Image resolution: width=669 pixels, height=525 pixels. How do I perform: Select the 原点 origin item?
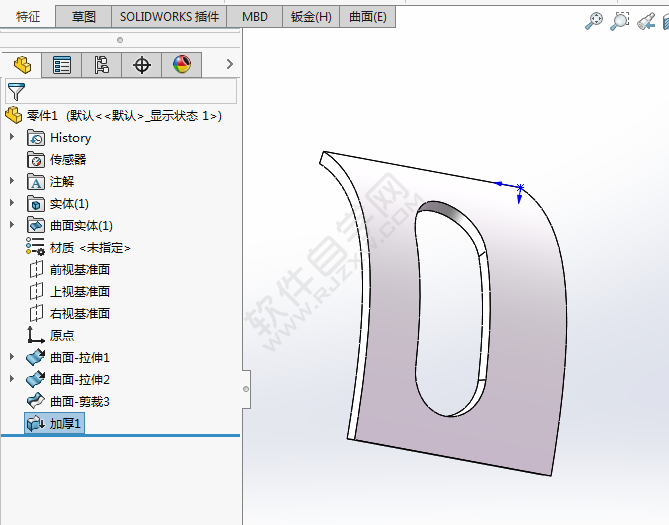click(62, 335)
